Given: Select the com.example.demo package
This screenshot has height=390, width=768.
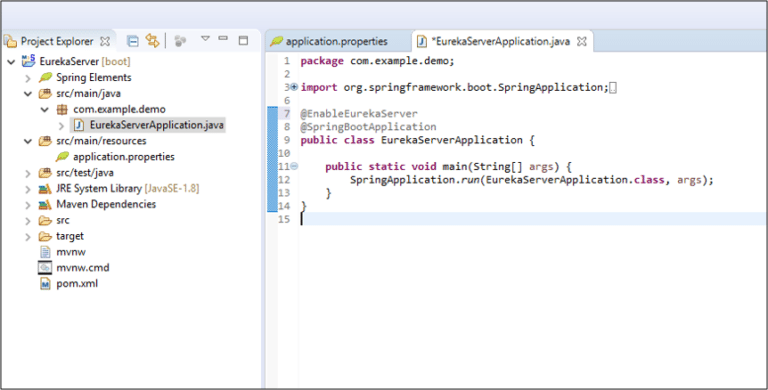Looking at the screenshot, I should tap(120, 109).
